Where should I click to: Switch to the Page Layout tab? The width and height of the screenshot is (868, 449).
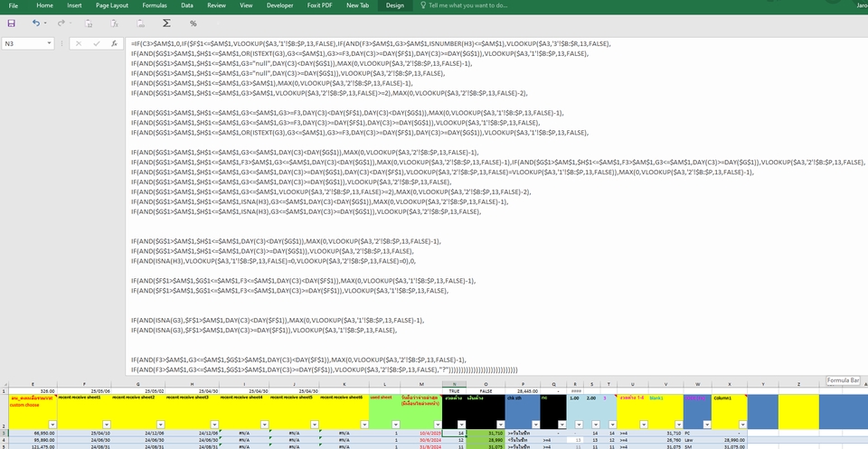pos(112,5)
